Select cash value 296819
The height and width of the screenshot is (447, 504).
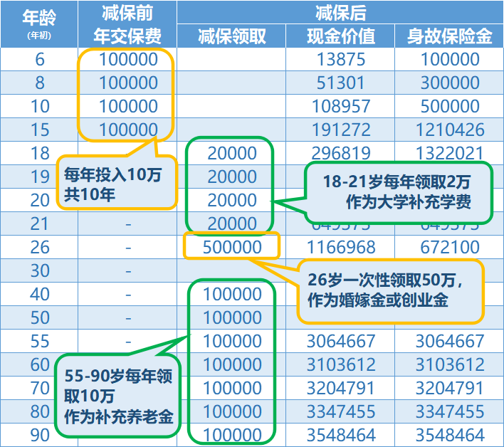[341, 153]
